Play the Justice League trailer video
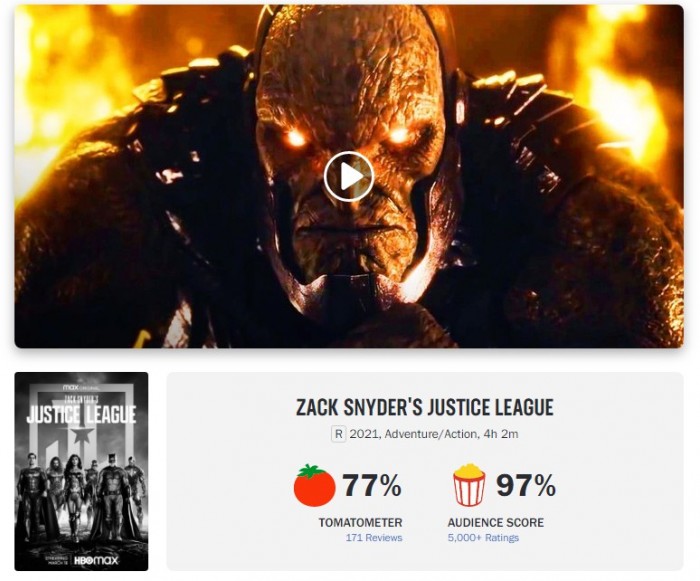The height and width of the screenshot is (581, 700). coord(349,176)
